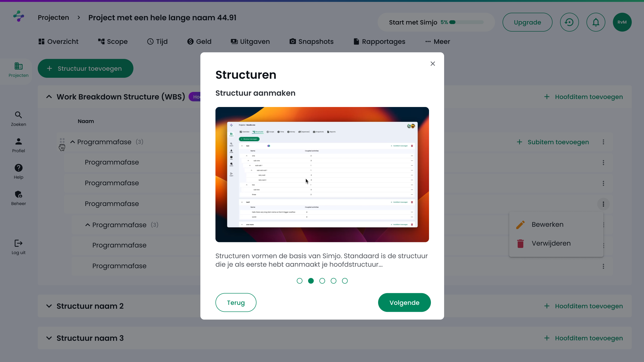
Task: Click the pencil icon next to Bewerken
Action: click(520, 225)
